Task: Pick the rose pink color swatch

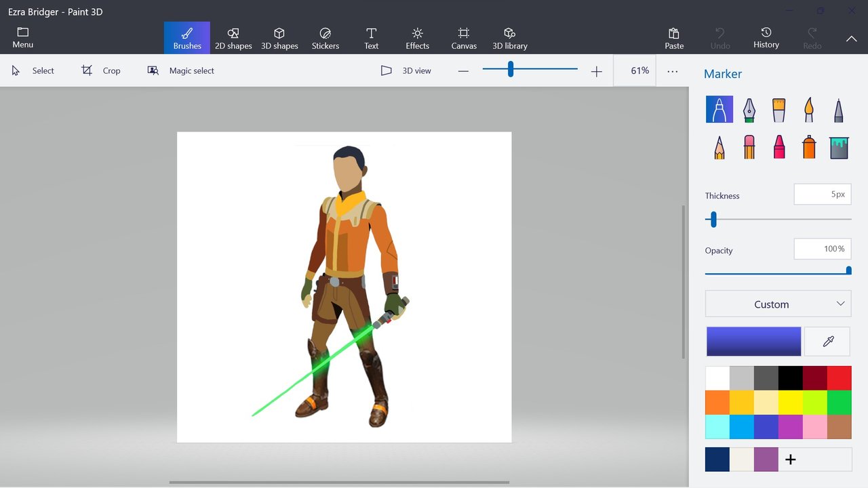Action: tap(815, 427)
